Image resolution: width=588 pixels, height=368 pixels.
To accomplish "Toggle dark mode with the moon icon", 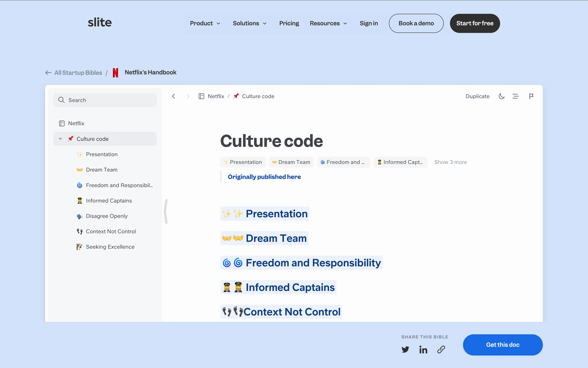I will click(501, 96).
